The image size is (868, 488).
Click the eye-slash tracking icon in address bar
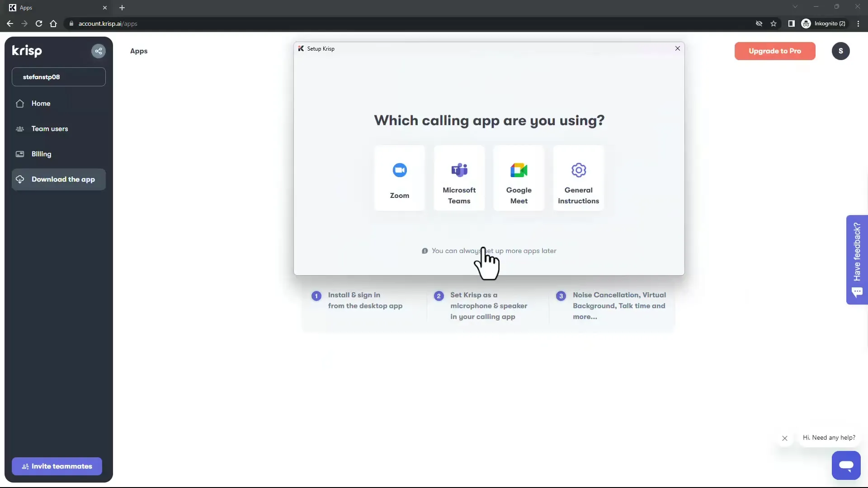(x=759, y=23)
